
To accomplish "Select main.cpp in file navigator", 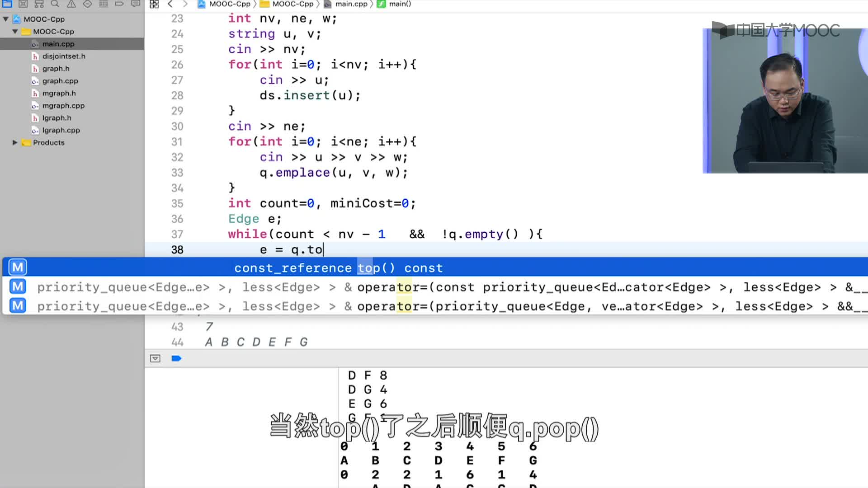I will [72, 44].
